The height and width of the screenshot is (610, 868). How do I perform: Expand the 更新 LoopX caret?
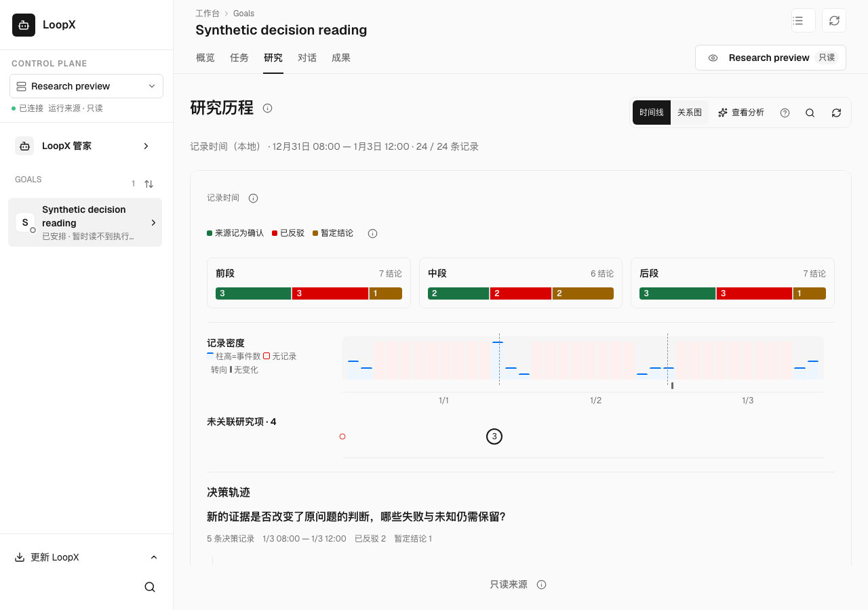tap(154, 557)
